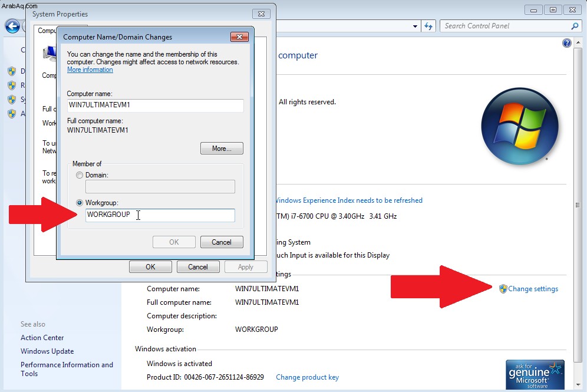This screenshot has height=392, width=587.
Task: Click the refresh icon beside the address bar
Action: (x=428, y=26)
